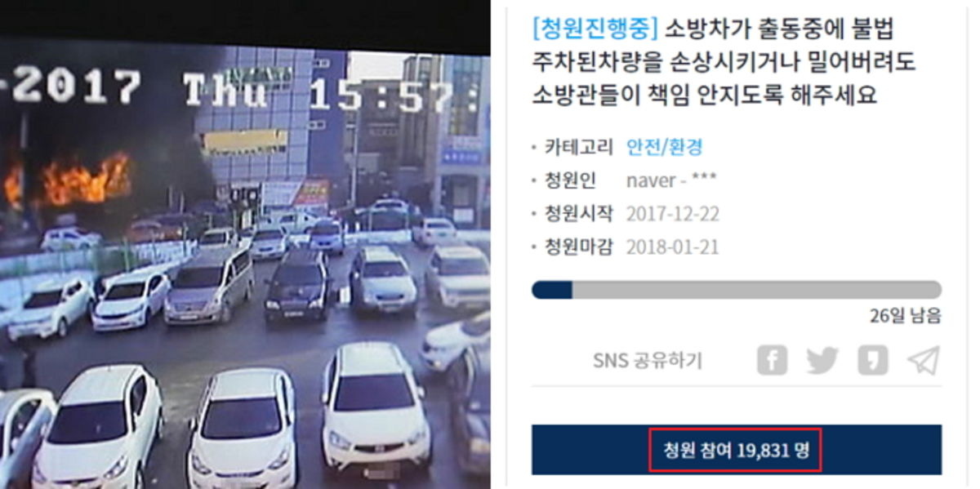Viewport: 980px width, 489px height.
Task: Send the petition via the Telegram paper-plane icon
Action: [x=924, y=360]
